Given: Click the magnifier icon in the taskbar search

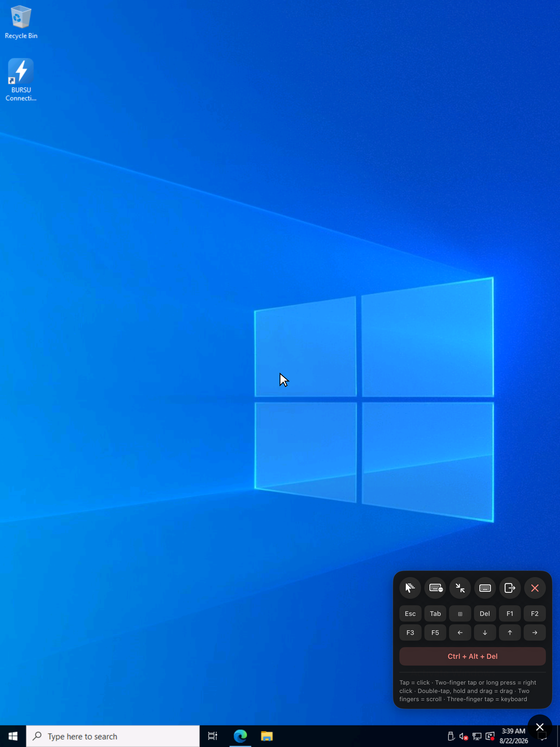Looking at the screenshot, I should pyautogui.click(x=37, y=736).
